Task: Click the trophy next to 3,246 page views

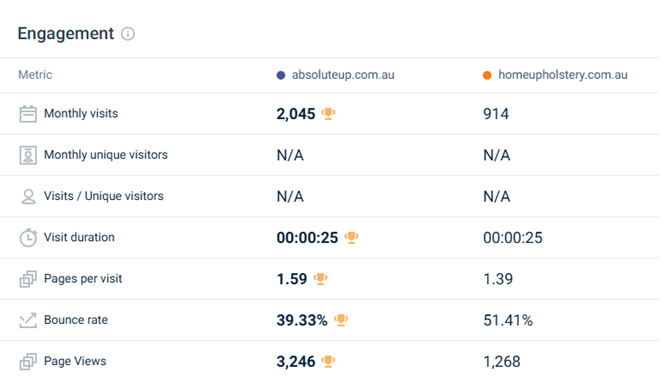Action: (x=328, y=362)
